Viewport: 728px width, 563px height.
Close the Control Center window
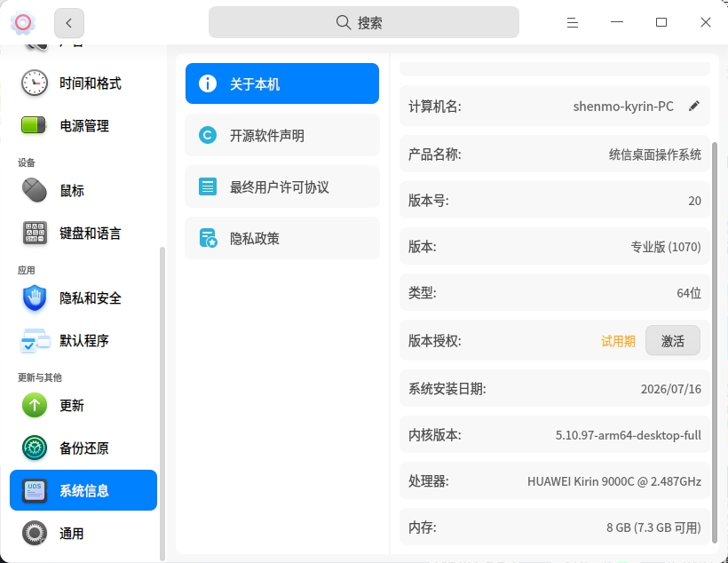705,22
